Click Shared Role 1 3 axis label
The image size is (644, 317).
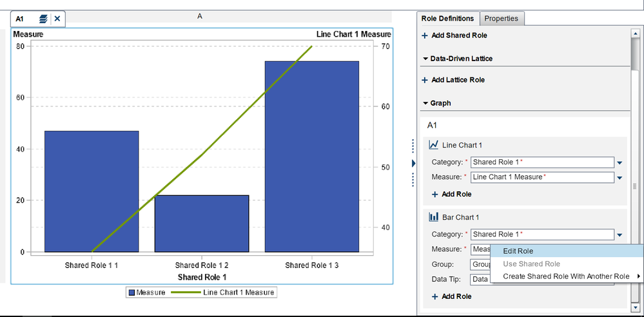pyautogui.click(x=312, y=265)
